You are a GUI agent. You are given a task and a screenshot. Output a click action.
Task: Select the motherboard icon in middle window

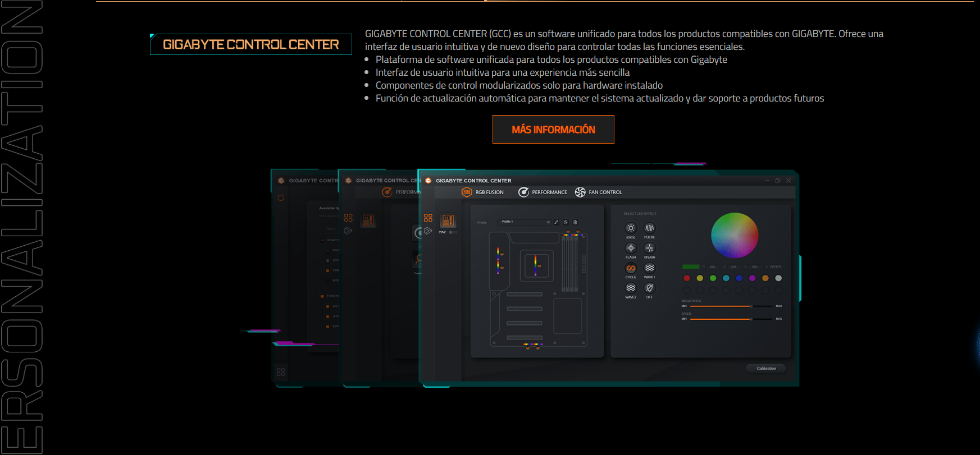[x=368, y=220]
